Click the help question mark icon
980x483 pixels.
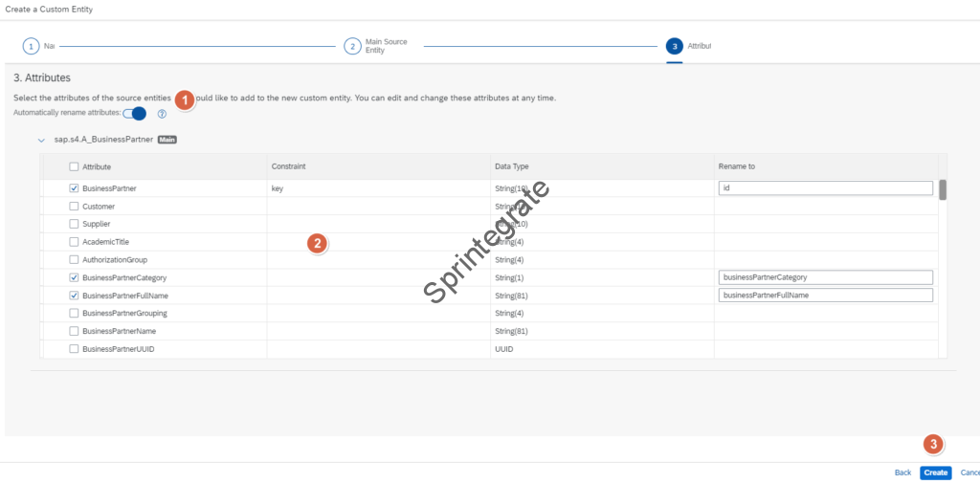(x=162, y=114)
